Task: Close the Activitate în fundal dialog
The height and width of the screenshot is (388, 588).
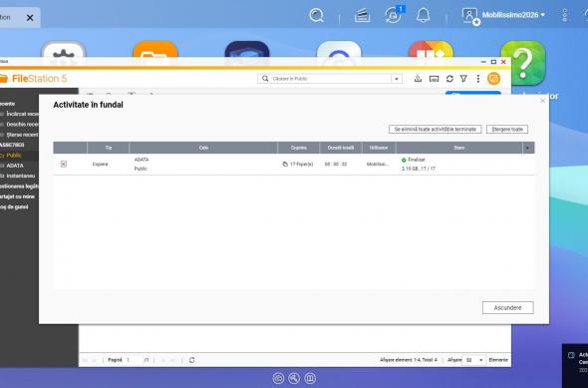Action: (x=542, y=101)
